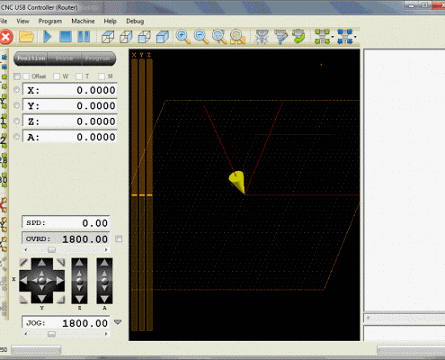Switch to the Position tab button

tap(31, 58)
